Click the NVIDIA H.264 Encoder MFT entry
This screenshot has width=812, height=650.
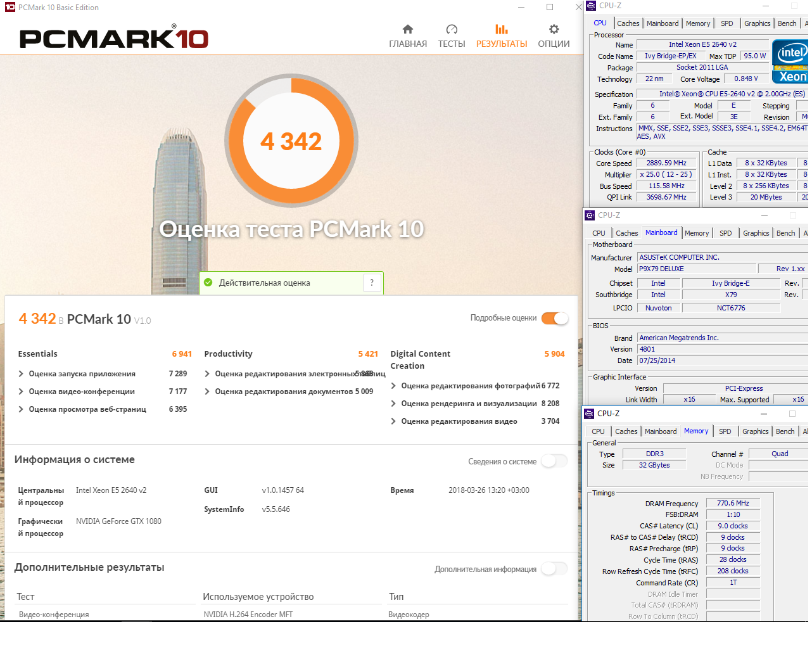pos(248,615)
